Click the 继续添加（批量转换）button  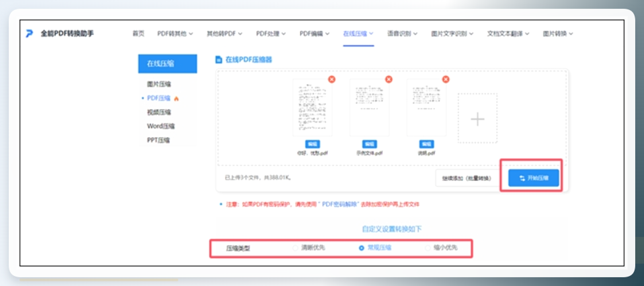[467, 178]
